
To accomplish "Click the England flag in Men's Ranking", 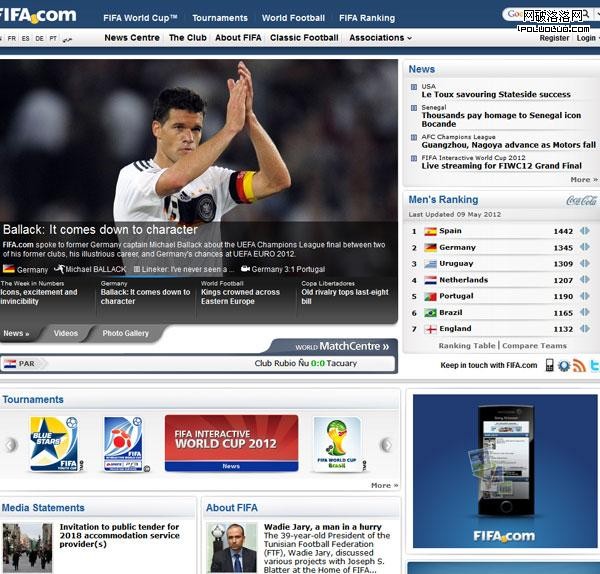I will [x=430, y=329].
